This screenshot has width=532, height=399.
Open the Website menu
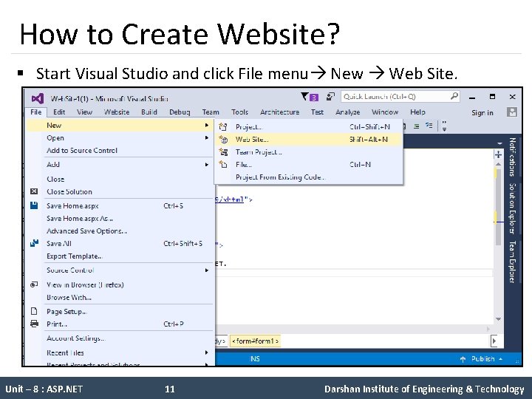point(117,112)
